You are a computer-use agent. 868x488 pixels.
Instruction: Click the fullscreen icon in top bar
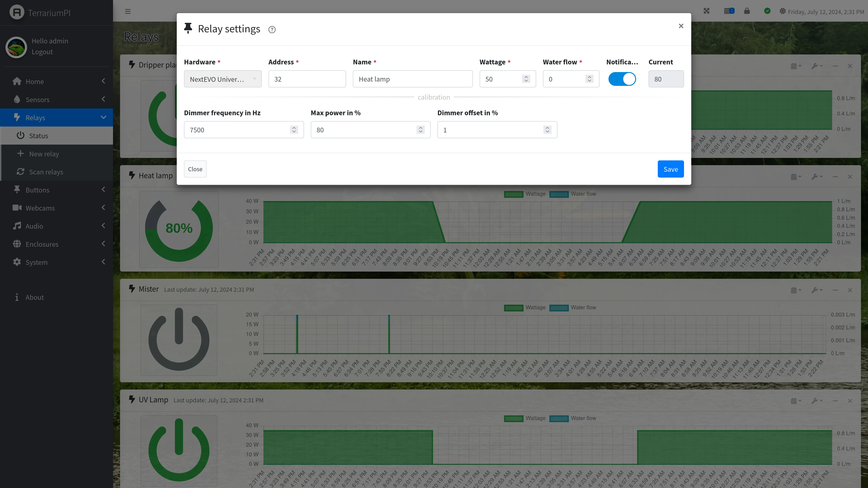[x=707, y=11]
